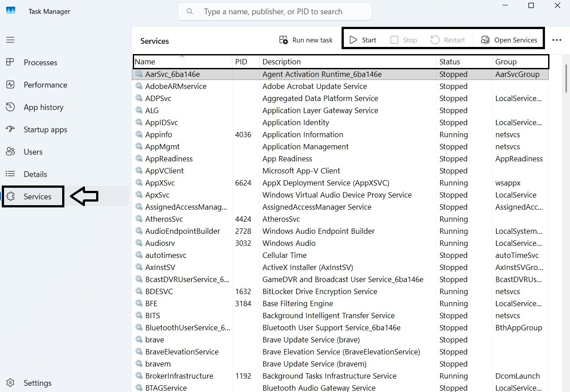
Task: Click the search magnifier icon
Action: [190, 12]
